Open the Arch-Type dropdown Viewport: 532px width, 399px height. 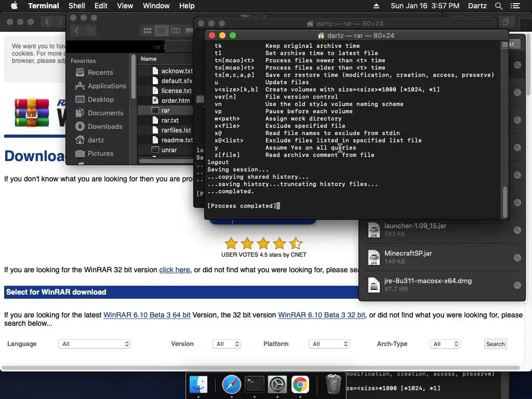(x=445, y=344)
